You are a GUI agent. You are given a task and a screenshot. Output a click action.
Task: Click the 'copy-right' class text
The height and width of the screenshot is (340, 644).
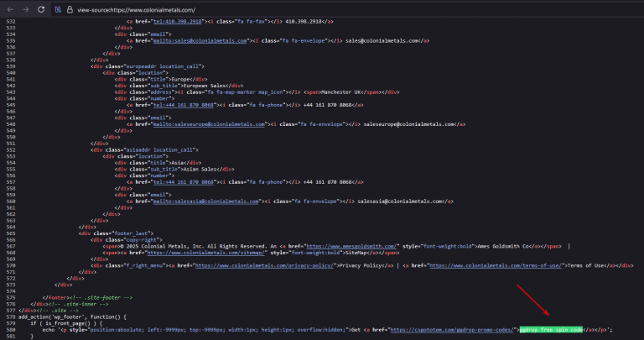pos(142,240)
